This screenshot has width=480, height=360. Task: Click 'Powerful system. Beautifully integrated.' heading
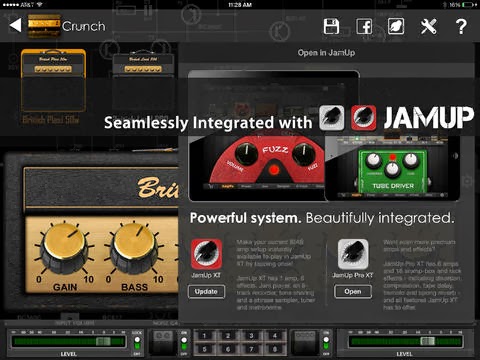tap(322, 218)
